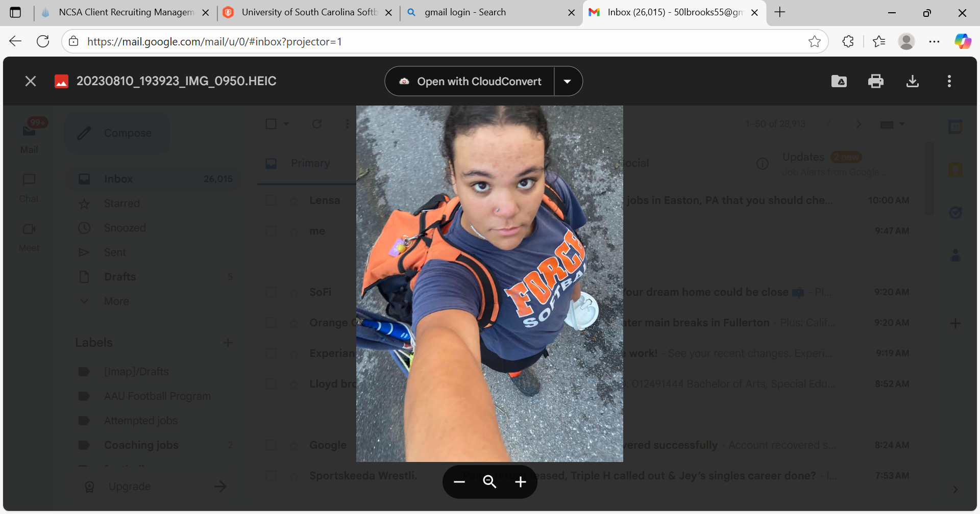This screenshot has width=980, height=514.
Task: Click the HEIC image file type icon
Action: [61, 82]
